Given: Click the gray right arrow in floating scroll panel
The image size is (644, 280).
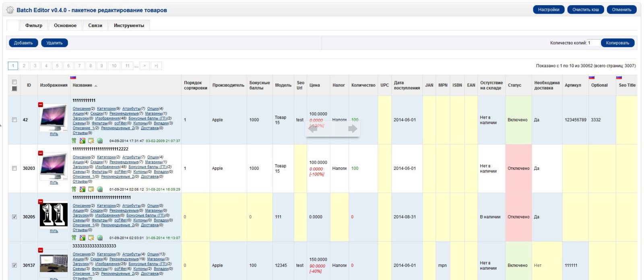Looking at the screenshot, I should (x=352, y=129).
